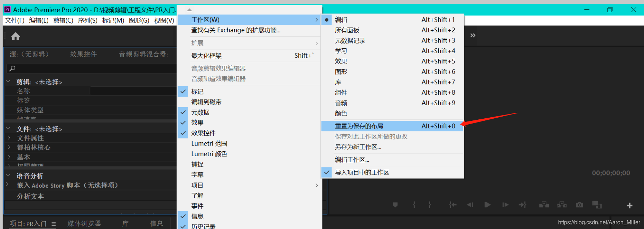644x229 pixels.
Task: Open the 剪辑(C) menu
Action: pos(63,21)
